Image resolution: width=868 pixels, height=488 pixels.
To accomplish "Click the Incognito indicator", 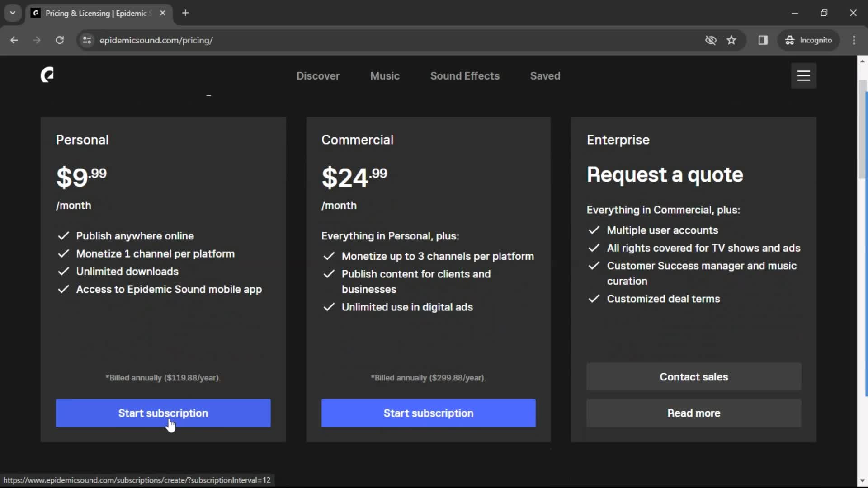I will pos(808,40).
